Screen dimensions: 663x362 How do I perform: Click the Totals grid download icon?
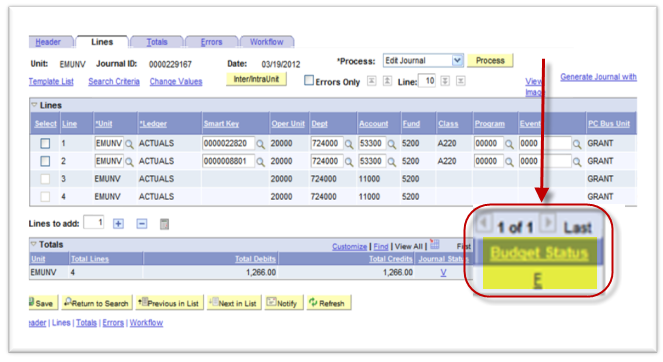click(435, 244)
